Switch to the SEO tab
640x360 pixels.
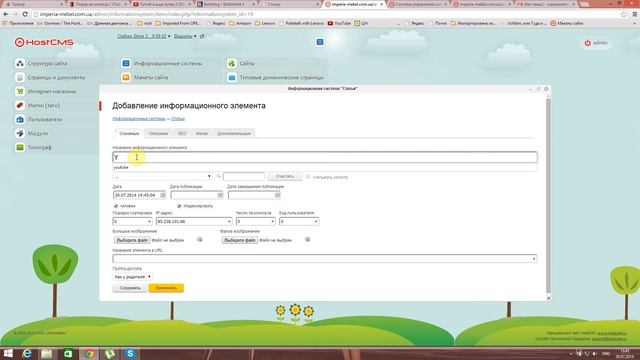[x=182, y=133]
